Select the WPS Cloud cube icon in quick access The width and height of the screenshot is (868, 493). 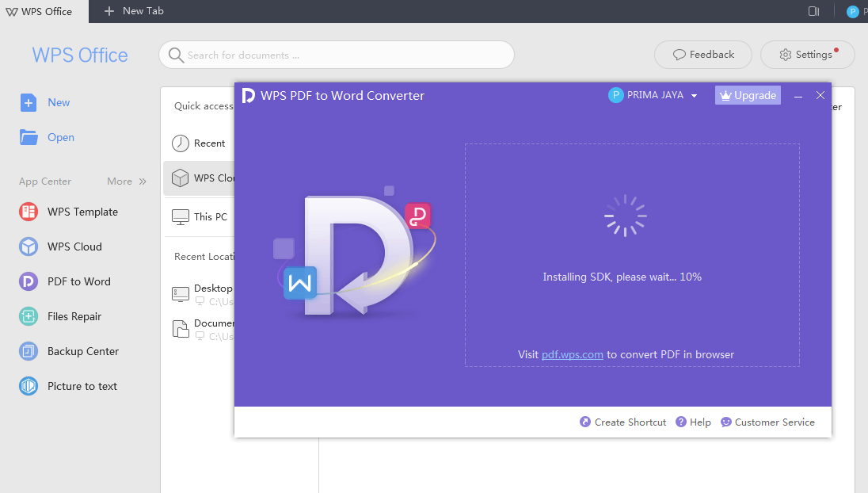click(x=181, y=178)
